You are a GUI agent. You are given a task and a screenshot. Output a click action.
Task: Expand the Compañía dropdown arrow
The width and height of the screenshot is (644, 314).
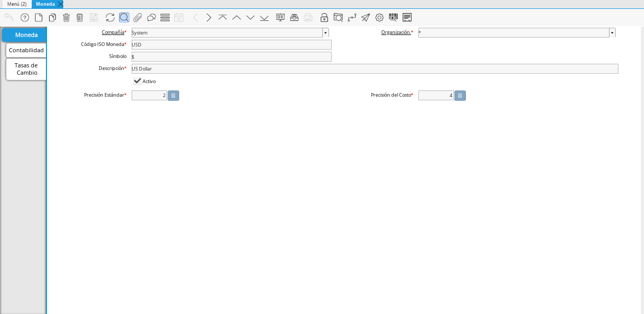325,32
